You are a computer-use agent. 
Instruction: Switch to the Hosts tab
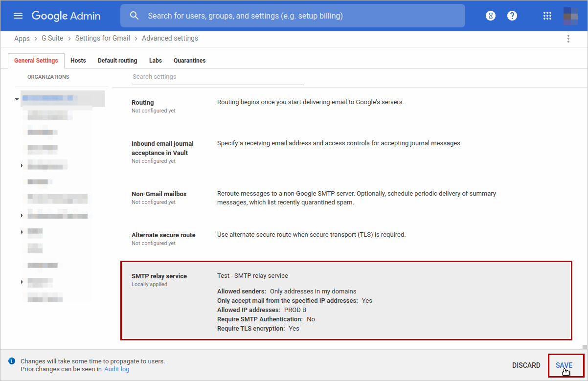coord(78,61)
